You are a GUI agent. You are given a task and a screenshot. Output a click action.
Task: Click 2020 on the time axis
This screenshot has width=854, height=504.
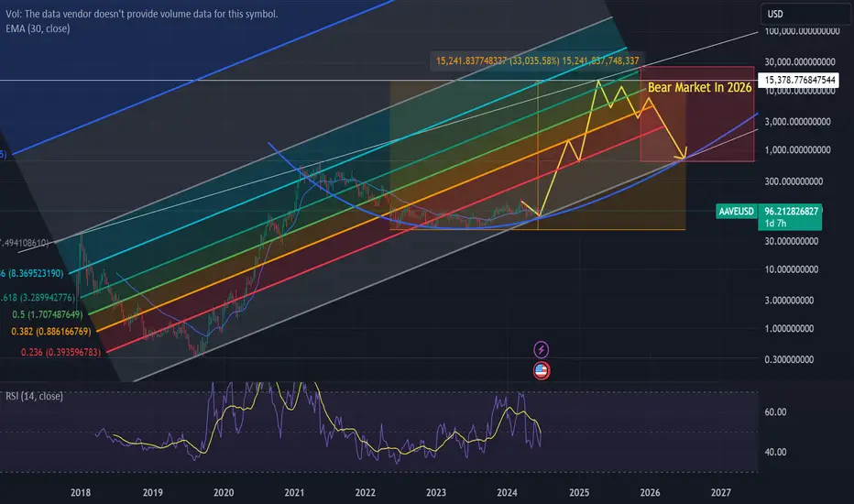tap(224, 493)
